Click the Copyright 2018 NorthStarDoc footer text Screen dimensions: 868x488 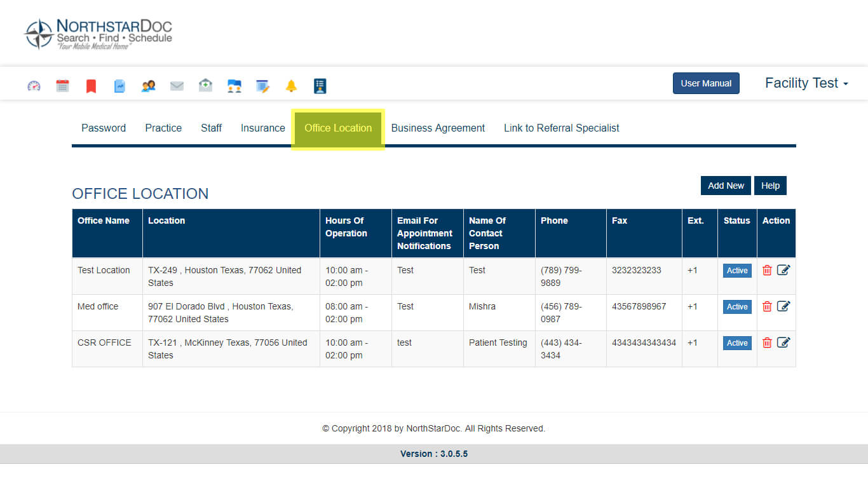tap(434, 428)
